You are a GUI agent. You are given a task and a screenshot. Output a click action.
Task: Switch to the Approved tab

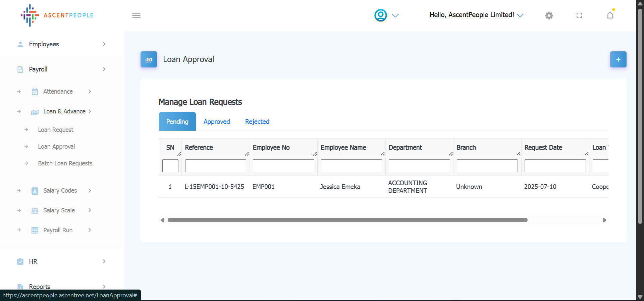217,122
